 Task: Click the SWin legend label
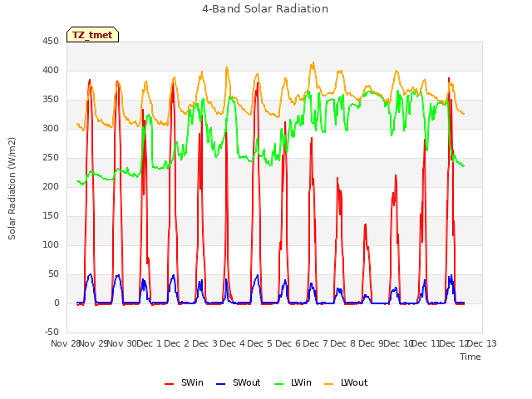(x=192, y=382)
